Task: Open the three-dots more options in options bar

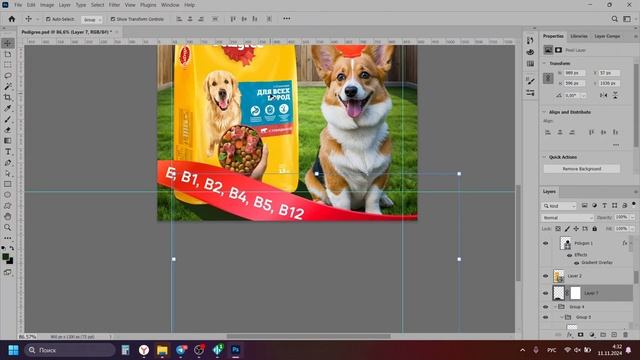Action: coord(287,18)
